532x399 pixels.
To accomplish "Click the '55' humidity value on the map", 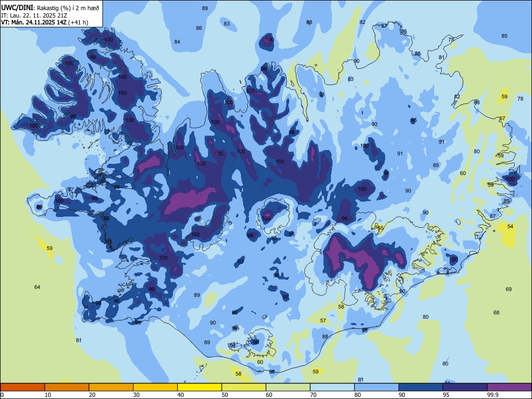I will coord(380,228).
